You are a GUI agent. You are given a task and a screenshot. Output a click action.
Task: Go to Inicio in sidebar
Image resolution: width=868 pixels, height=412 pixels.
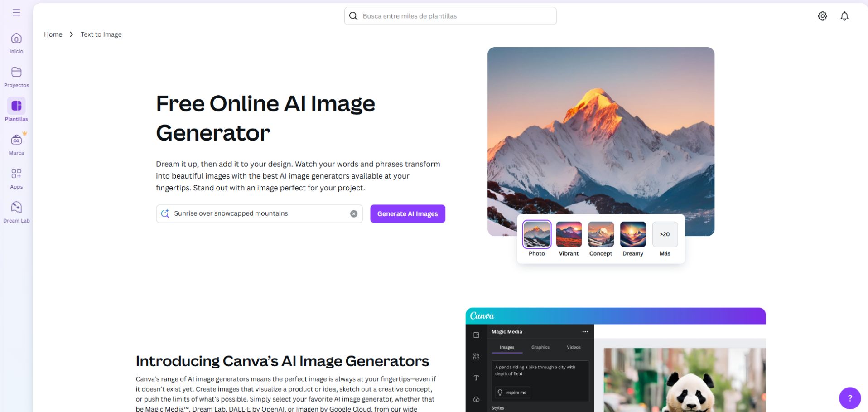tap(16, 44)
